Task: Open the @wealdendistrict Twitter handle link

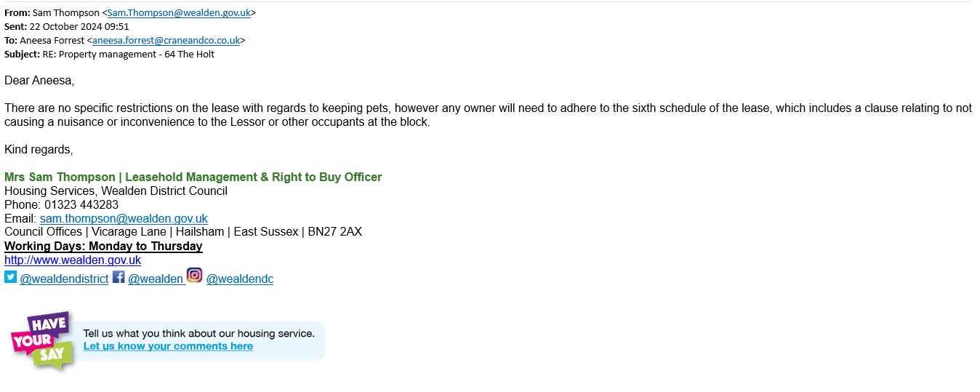Action: [x=64, y=279]
